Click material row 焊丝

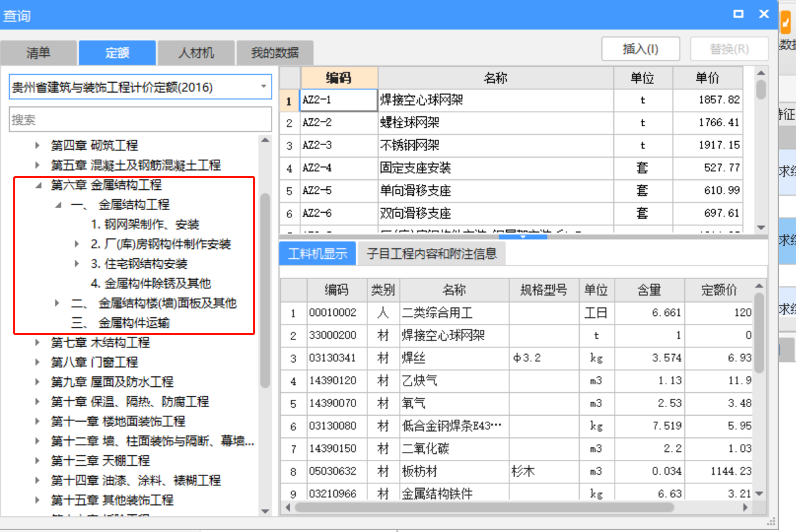517,358
